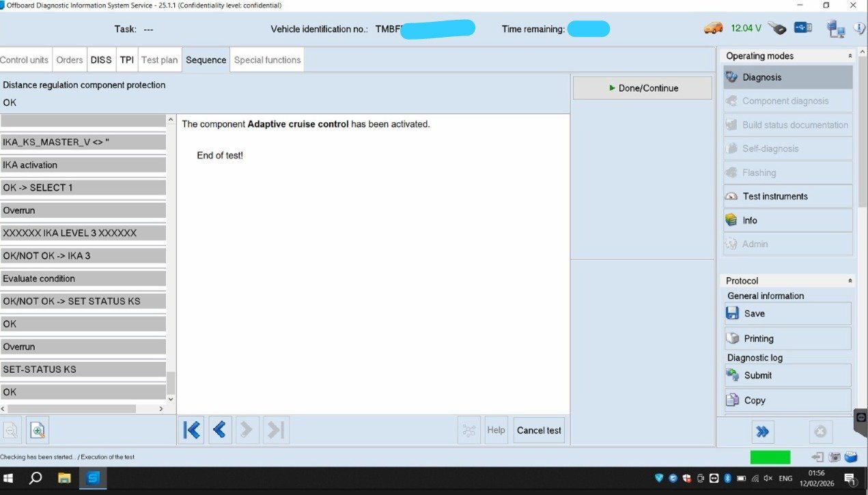Collapse the Operating modes panel

[x=850, y=56]
